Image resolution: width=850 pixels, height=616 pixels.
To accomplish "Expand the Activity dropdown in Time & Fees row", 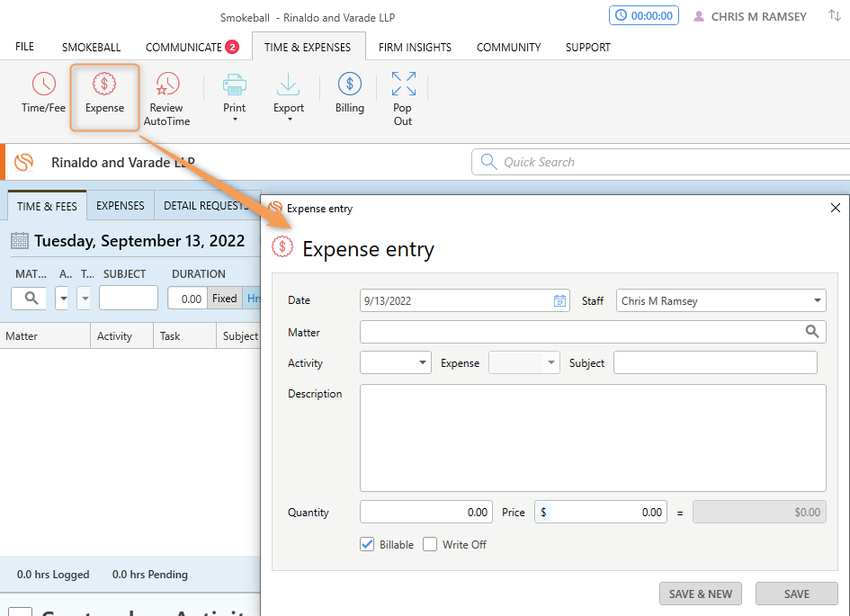I will coord(64,298).
